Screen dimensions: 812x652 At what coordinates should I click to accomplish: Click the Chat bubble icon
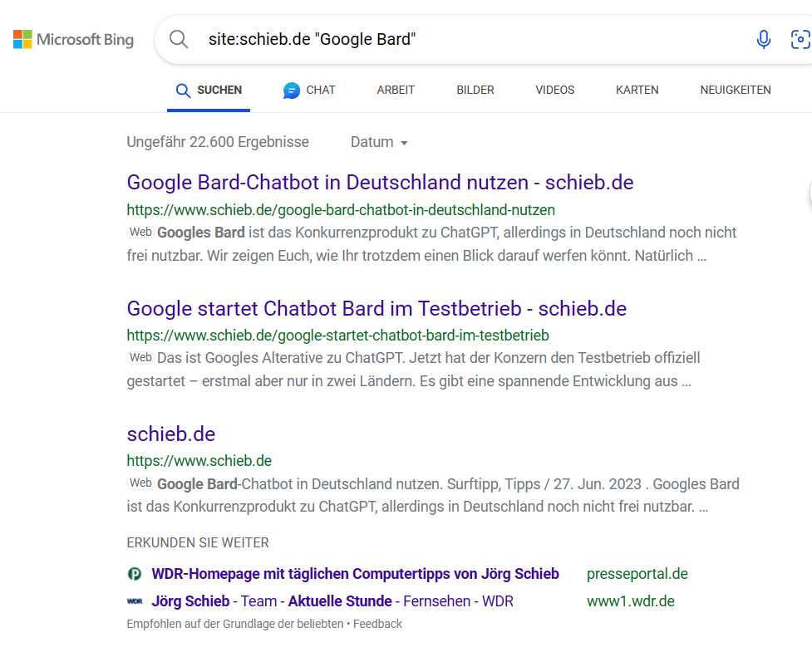(291, 91)
